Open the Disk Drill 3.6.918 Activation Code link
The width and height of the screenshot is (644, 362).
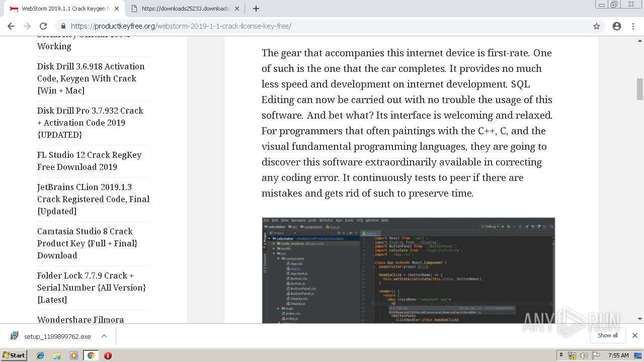91,78
